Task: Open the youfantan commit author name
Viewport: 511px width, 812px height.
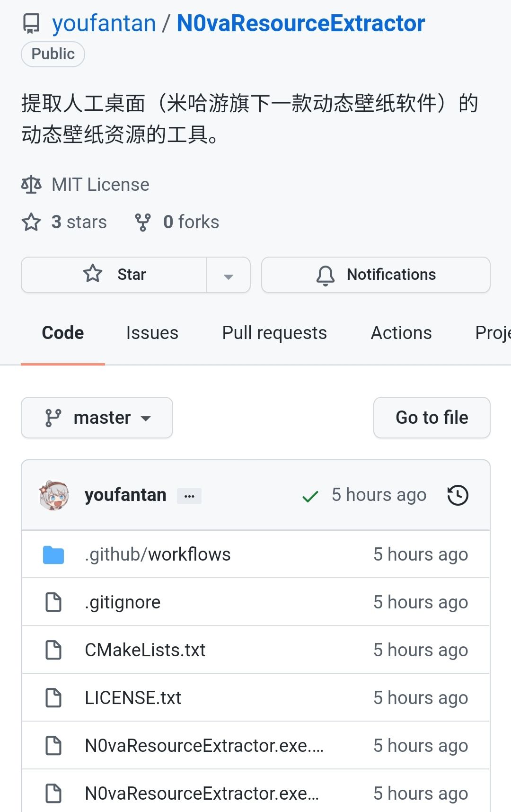Action: pos(125,495)
